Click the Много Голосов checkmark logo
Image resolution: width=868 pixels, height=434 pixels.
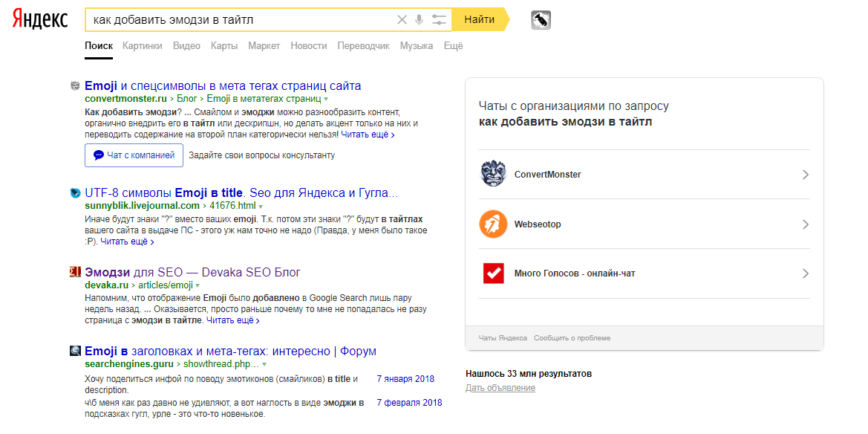tap(493, 273)
